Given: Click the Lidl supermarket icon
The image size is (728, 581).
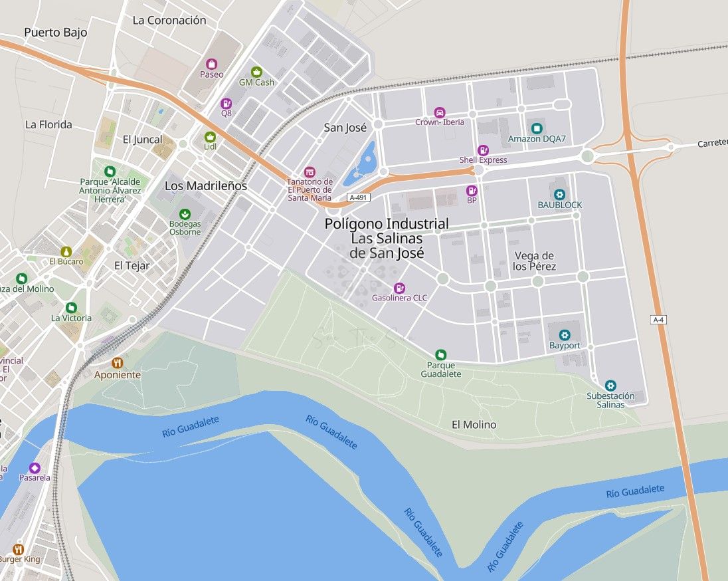Looking at the screenshot, I should pyautogui.click(x=211, y=137).
